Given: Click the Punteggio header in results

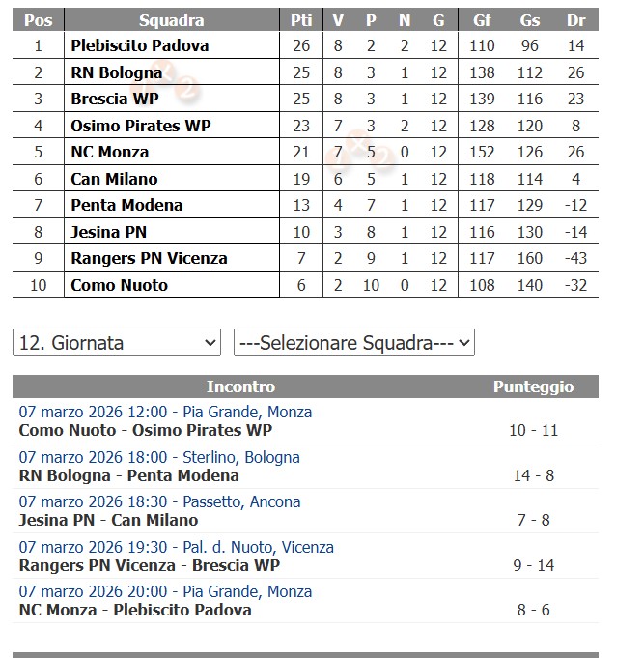Looking at the screenshot, I should click(x=533, y=386).
